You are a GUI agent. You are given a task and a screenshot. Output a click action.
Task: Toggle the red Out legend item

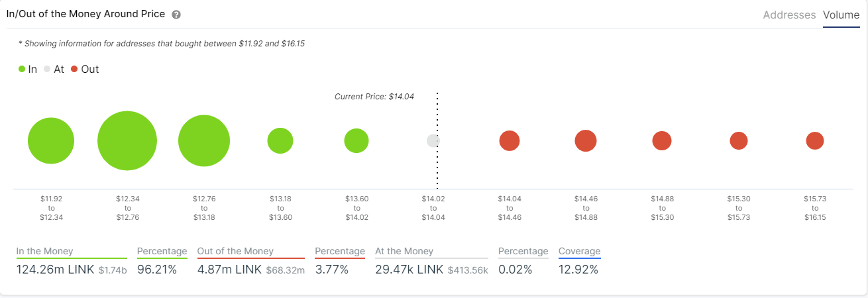coord(85,69)
